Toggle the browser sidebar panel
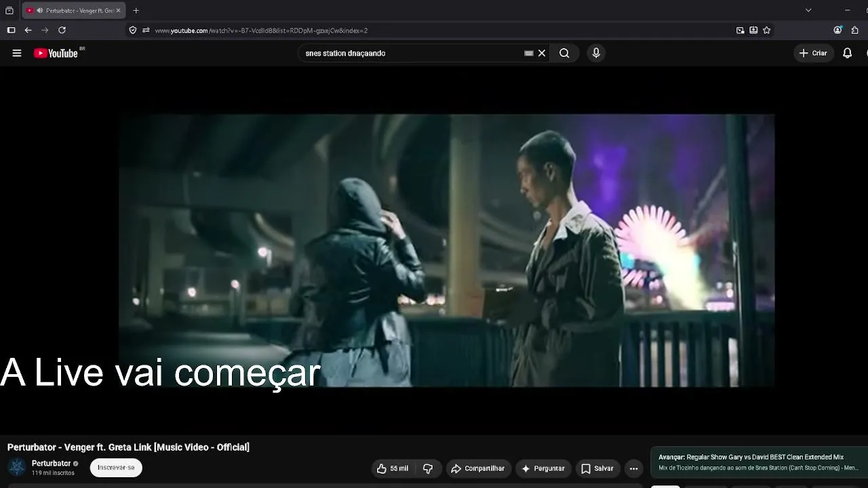The width and height of the screenshot is (868, 488). point(11,30)
